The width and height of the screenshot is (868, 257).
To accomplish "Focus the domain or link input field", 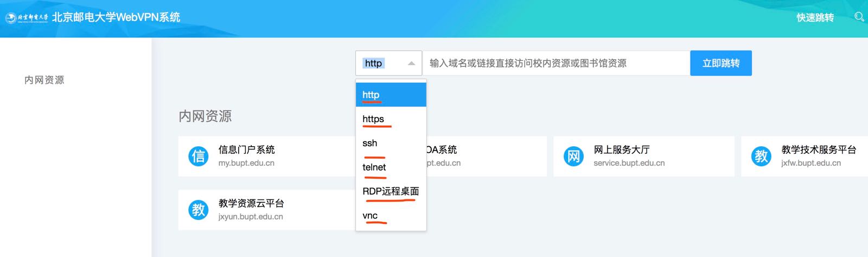I will tap(556, 63).
